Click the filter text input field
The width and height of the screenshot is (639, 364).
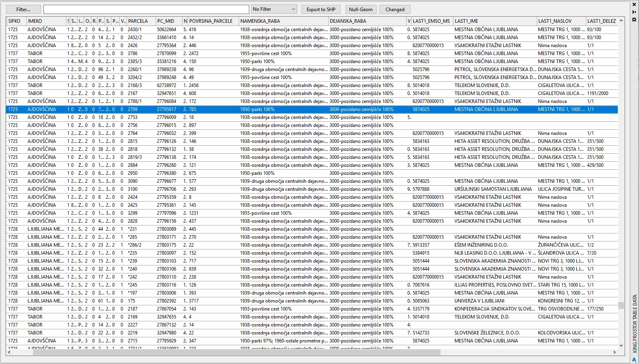[x=146, y=10]
